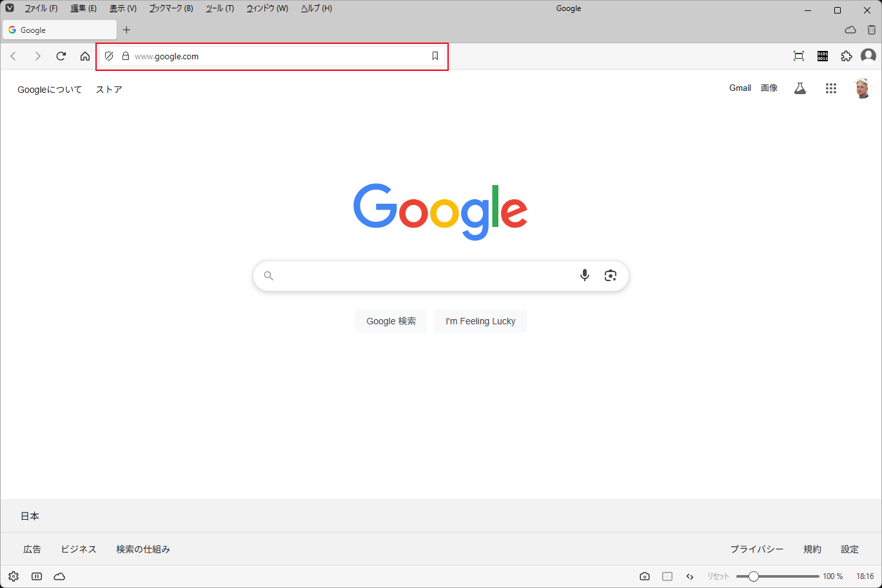Open the ツール (T) menu
This screenshot has width=882, height=588.
point(220,8)
